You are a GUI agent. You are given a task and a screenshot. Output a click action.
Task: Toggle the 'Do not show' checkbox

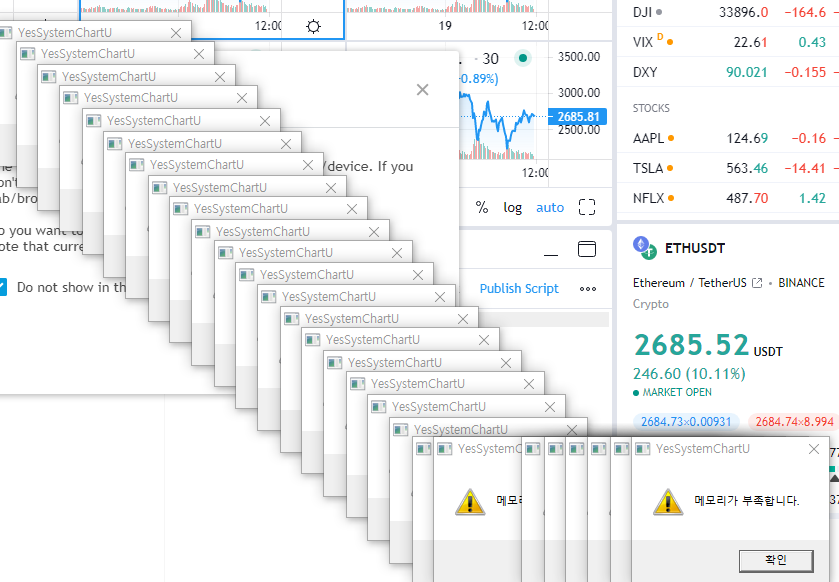point(2,287)
